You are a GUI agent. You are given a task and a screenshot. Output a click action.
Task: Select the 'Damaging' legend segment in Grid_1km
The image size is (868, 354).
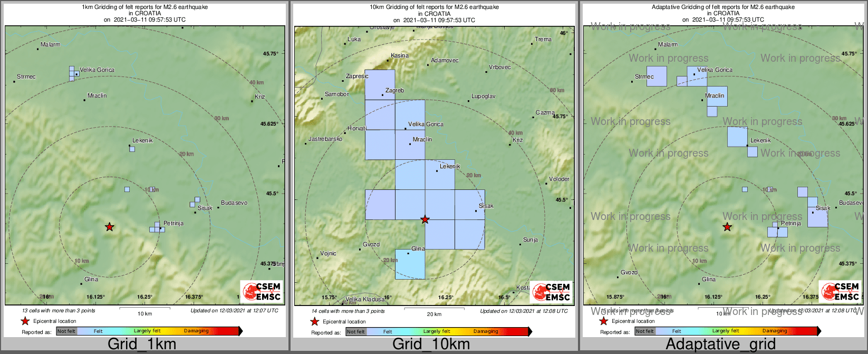tap(196, 331)
